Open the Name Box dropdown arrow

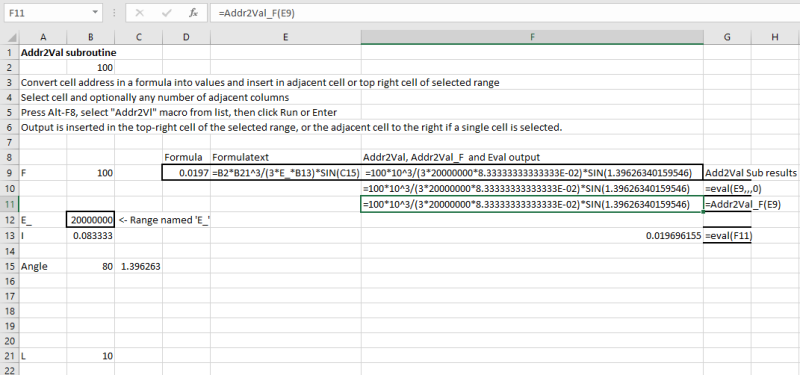[x=95, y=13]
